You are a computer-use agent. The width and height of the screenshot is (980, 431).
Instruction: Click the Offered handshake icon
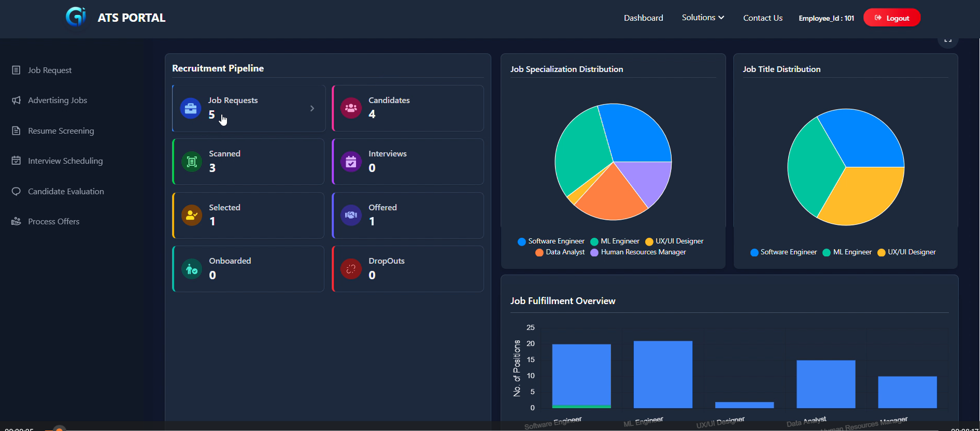pyautogui.click(x=351, y=215)
